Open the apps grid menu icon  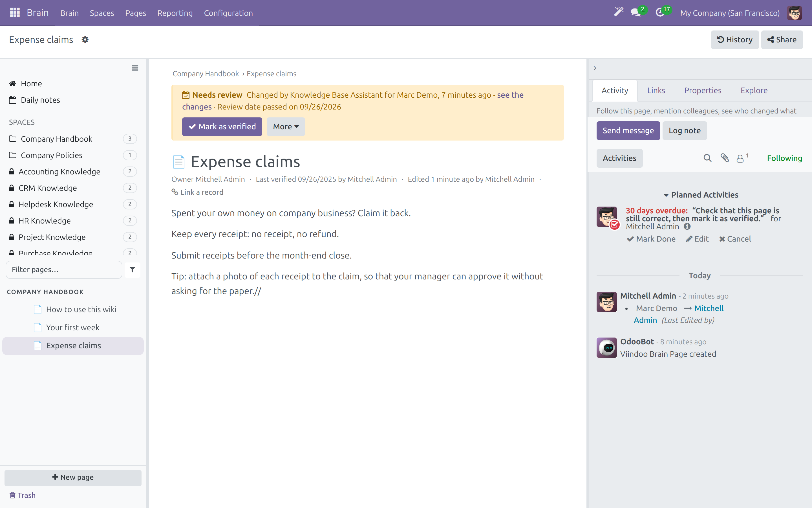click(x=15, y=13)
